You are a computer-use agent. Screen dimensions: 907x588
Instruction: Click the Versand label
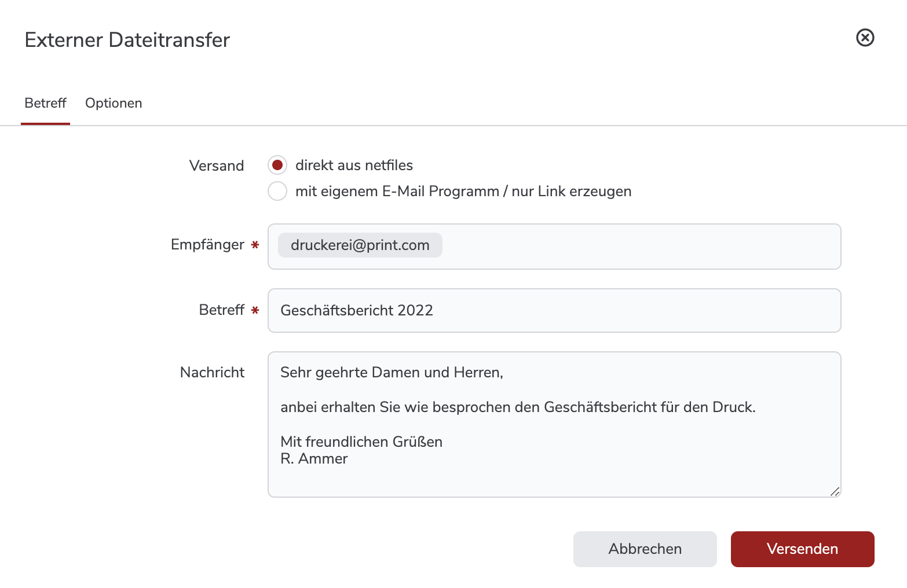[216, 166]
